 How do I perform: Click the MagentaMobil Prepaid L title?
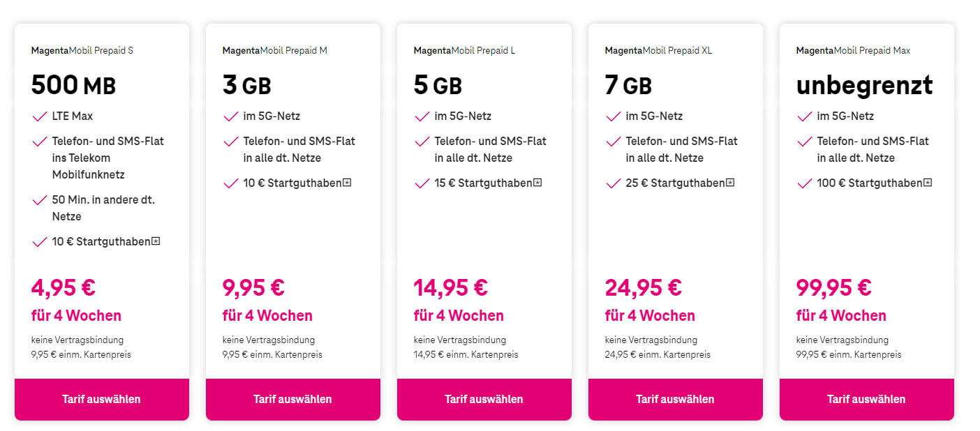click(x=464, y=50)
